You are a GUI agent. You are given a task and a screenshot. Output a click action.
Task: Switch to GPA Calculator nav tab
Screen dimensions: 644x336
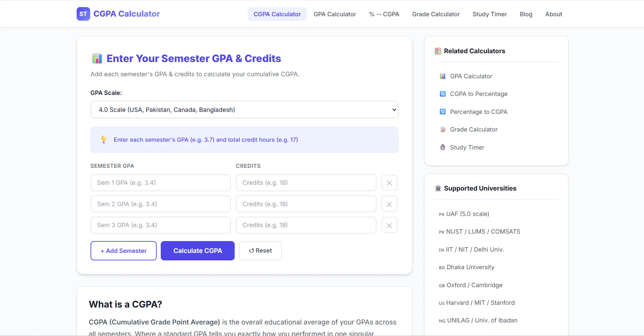(x=335, y=14)
